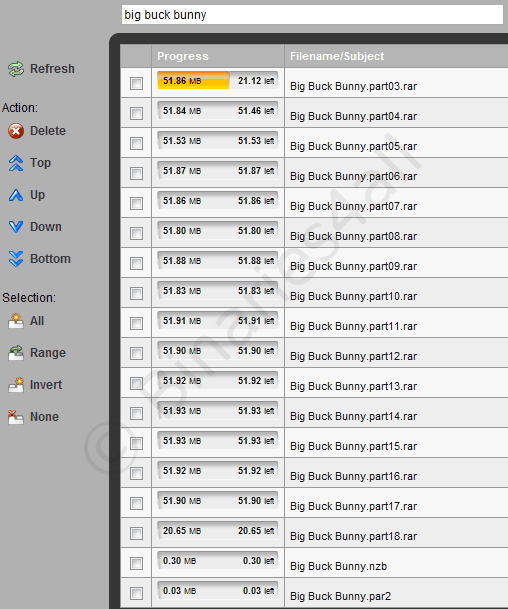Viewport: 508px width, 609px height.
Task: Click the Delete action label
Action: (x=48, y=131)
